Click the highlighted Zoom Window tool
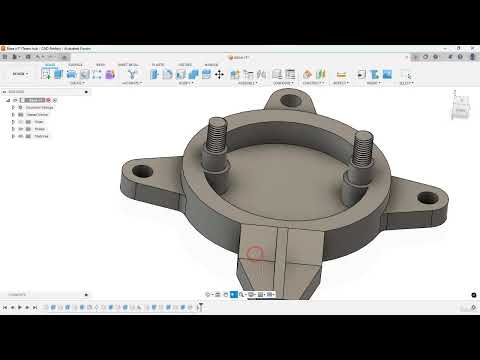This screenshot has width=480, height=360. point(234,294)
